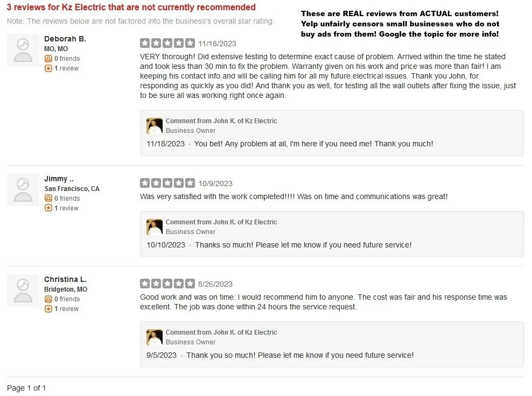Click the Christina L. reviewer name

coord(65,279)
